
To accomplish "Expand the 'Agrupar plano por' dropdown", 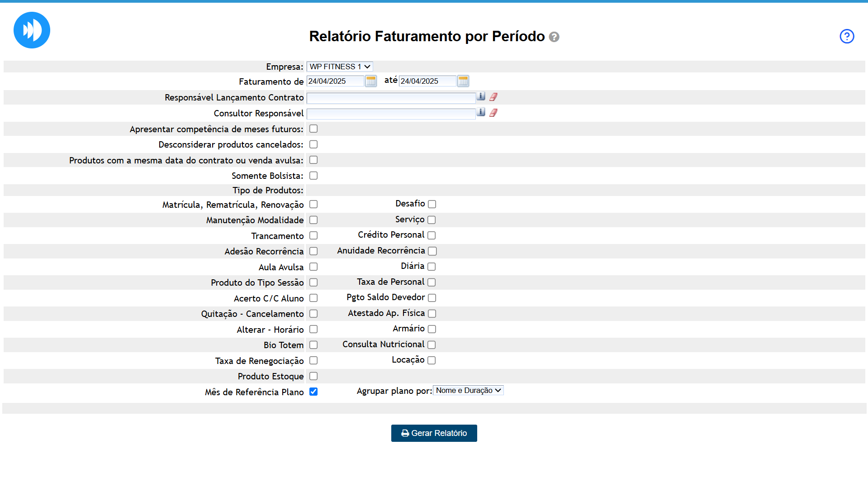I will click(468, 390).
